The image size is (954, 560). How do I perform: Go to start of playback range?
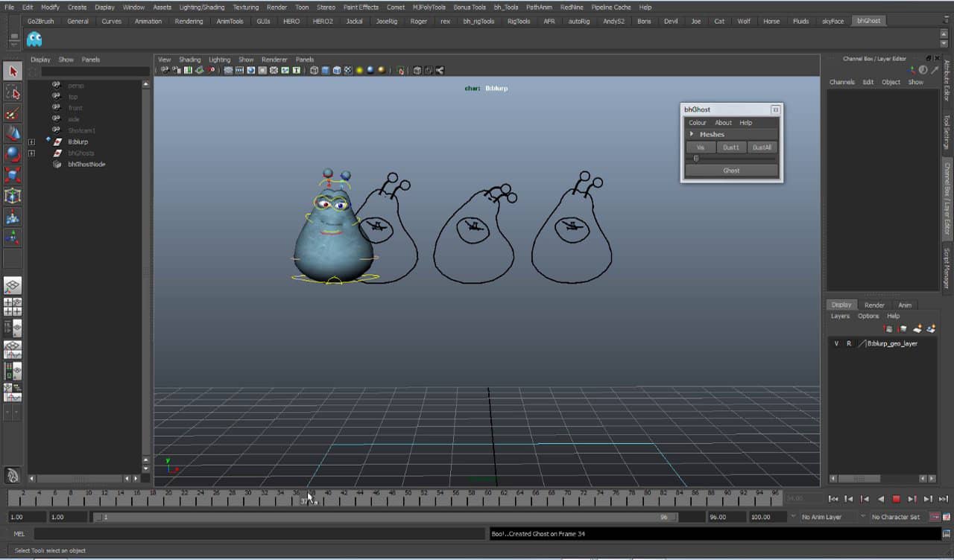coord(833,499)
